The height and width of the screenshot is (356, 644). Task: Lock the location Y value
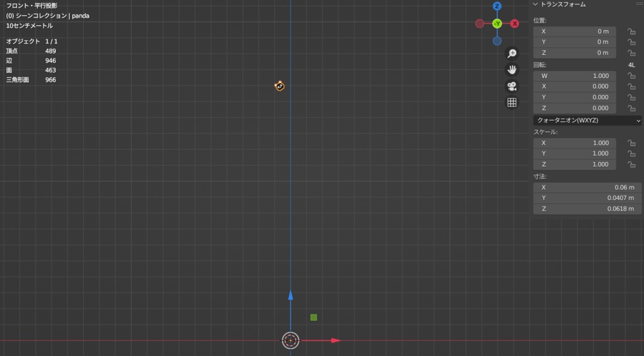631,42
